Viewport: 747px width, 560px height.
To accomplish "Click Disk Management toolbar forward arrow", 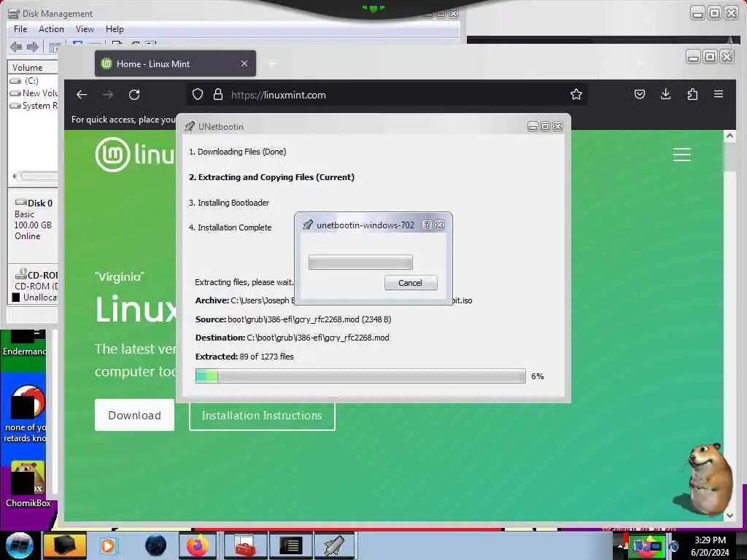I will pos(32,47).
